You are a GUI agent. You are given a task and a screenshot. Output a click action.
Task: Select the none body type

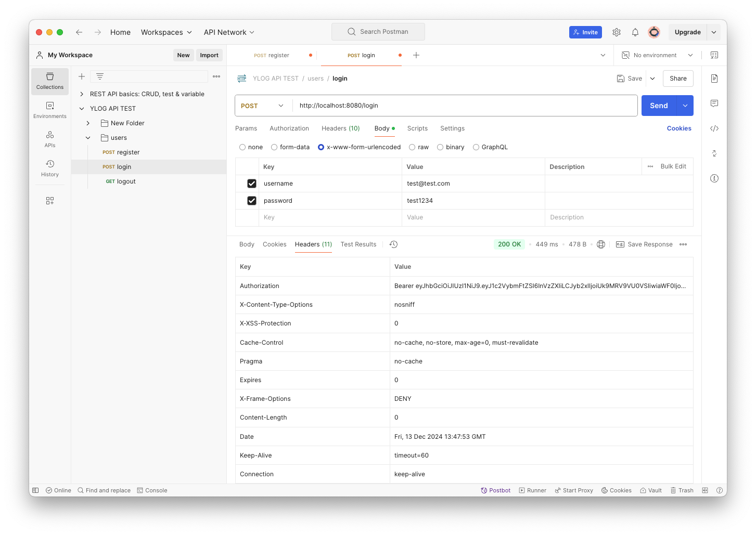pos(242,147)
